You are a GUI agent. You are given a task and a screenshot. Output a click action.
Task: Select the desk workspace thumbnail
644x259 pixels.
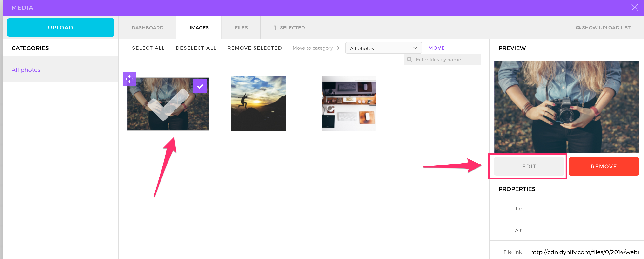349,104
